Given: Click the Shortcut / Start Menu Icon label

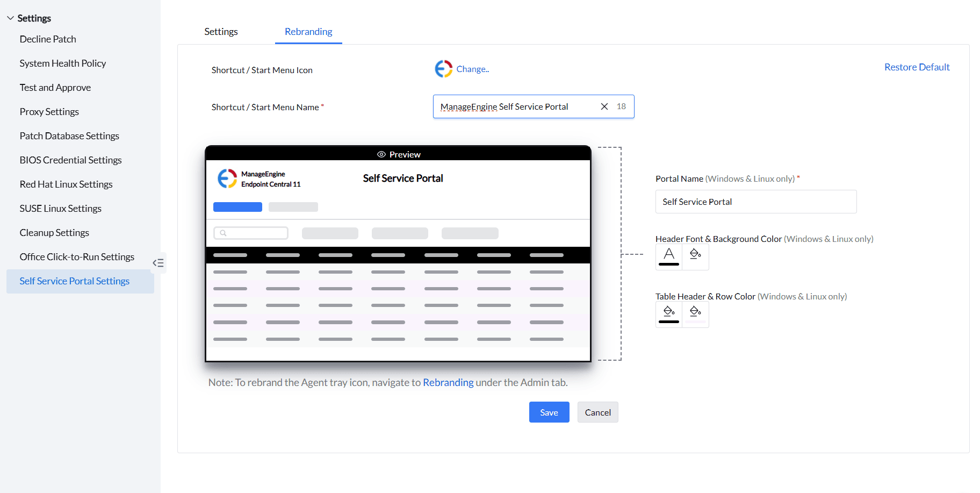Looking at the screenshot, I should pos(262,70).
